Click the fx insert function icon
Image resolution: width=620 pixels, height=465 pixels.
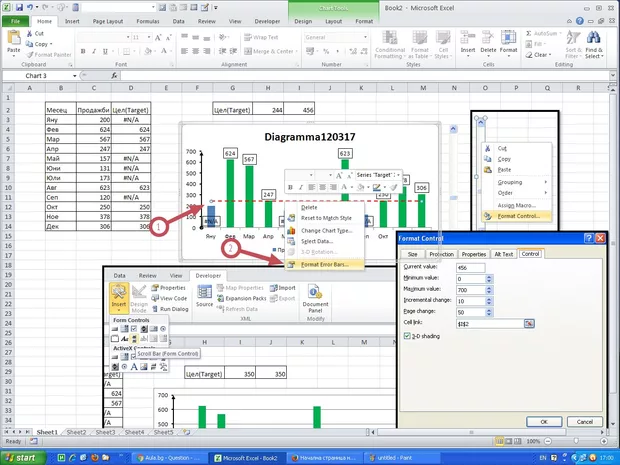114,76
